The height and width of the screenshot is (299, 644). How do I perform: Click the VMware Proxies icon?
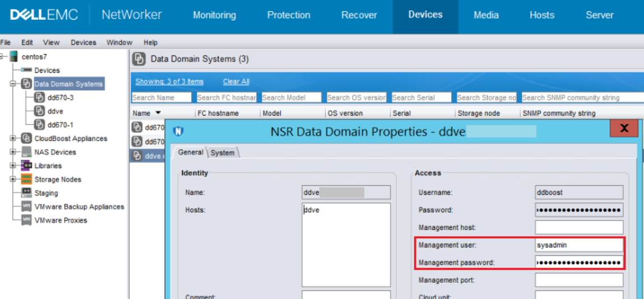pyautogui.click(x=26, y=220)
